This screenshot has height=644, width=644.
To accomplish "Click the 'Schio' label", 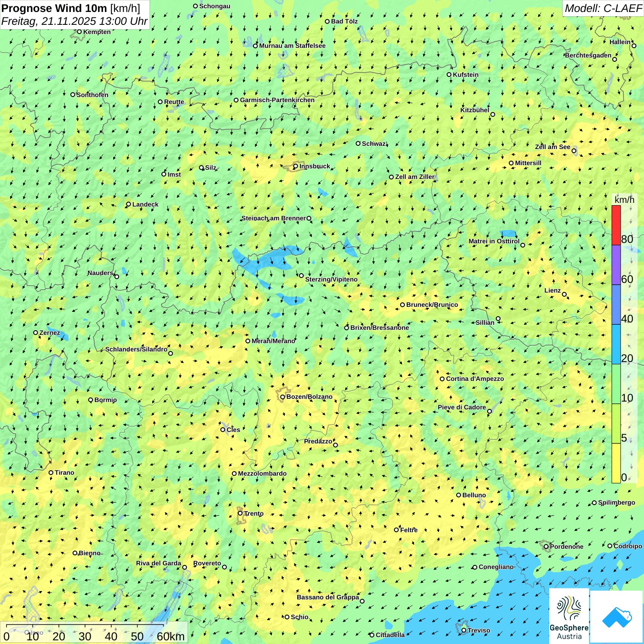I will [x=300, y=617].
